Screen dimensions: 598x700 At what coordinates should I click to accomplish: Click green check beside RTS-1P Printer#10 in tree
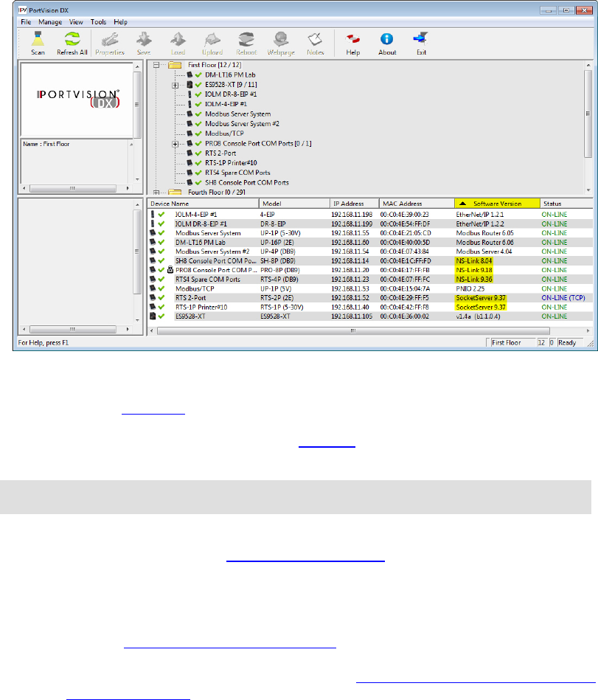pos(198,163)
